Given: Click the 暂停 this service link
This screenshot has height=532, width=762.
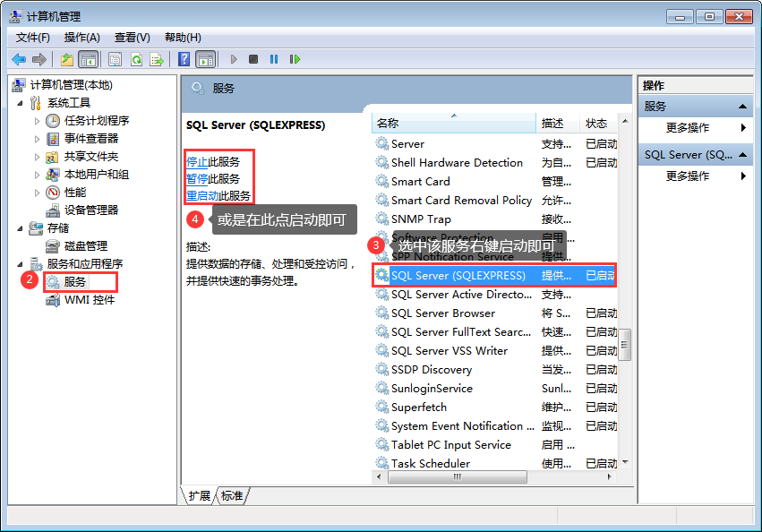Looking at the screenshot, I should (197, 179).
